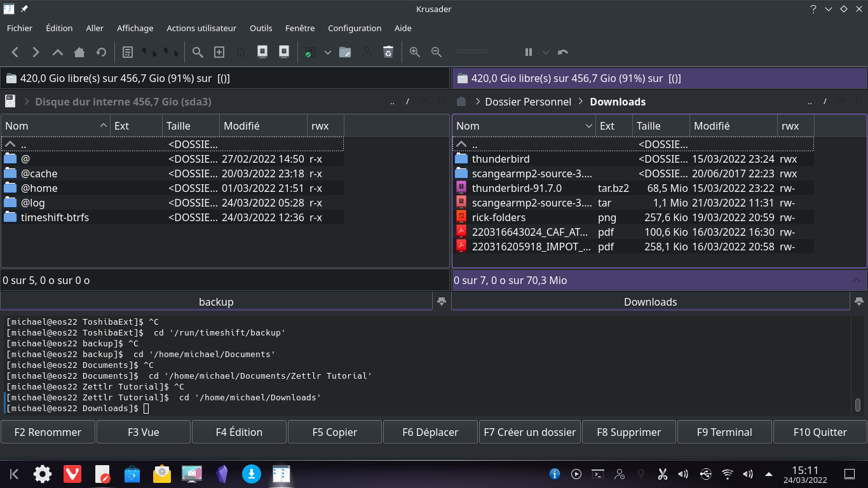Select the rick-folders png file
This screenshot has width=868, height=488.
498,217
